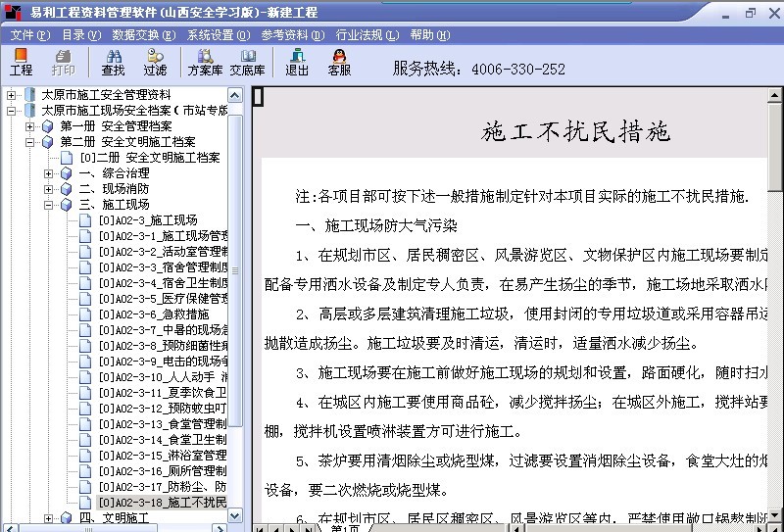The image size is (784, 532).
Task: Open the 行业法规 menu
Action: [367, 34]
